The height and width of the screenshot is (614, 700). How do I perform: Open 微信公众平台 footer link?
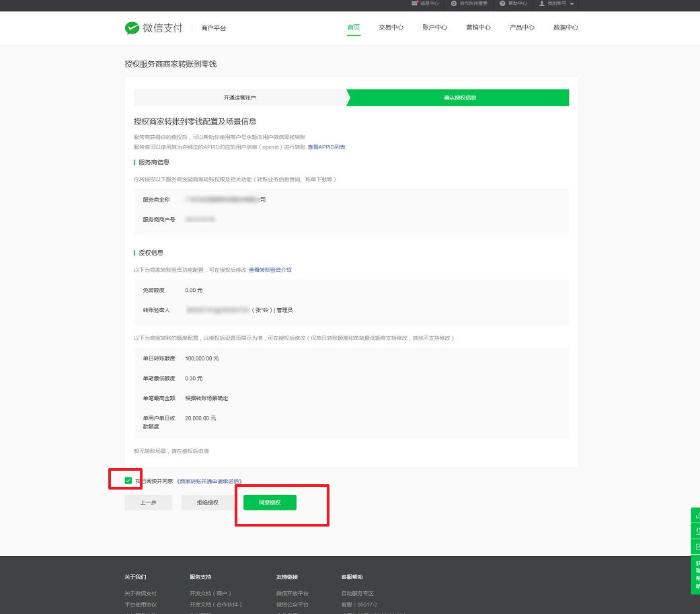293,604
